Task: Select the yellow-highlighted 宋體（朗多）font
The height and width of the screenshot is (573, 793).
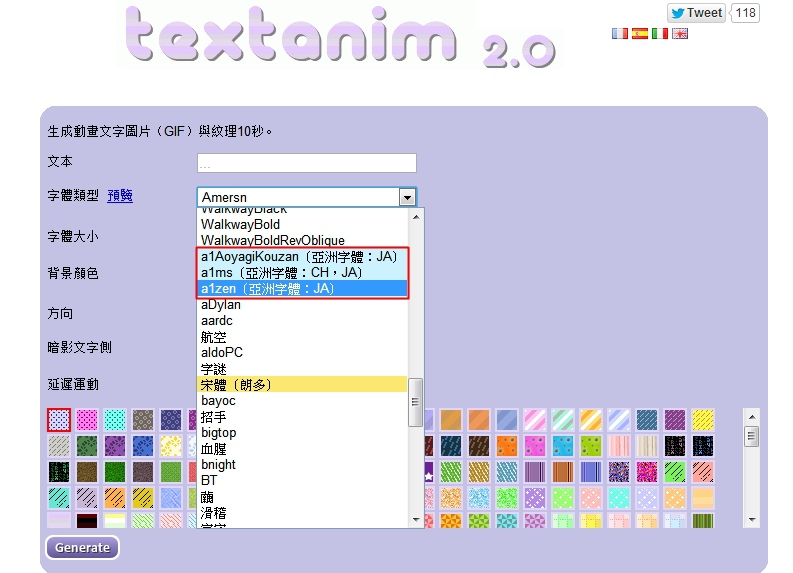Action: [302, 385]
